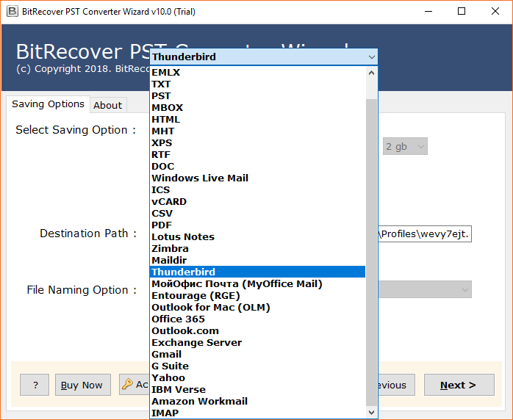Pick Zimbra in the list
This screenshot has width=513, height=420.
257,249
